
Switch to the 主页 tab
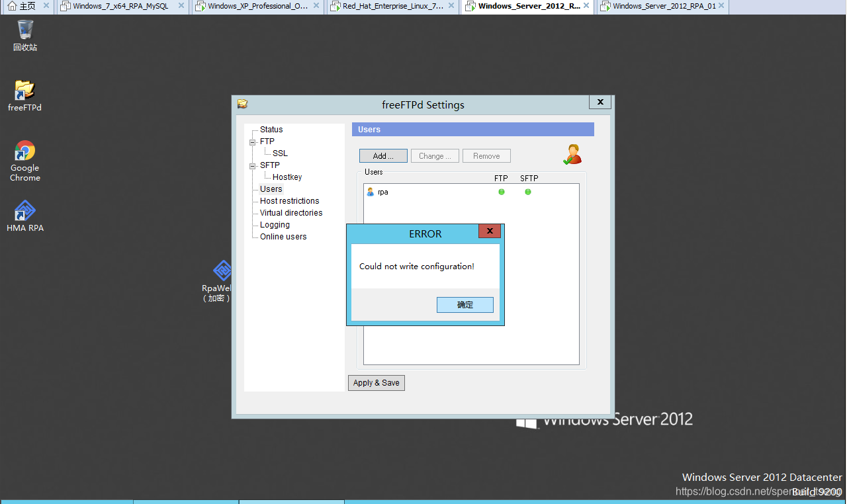pos(28,6)
